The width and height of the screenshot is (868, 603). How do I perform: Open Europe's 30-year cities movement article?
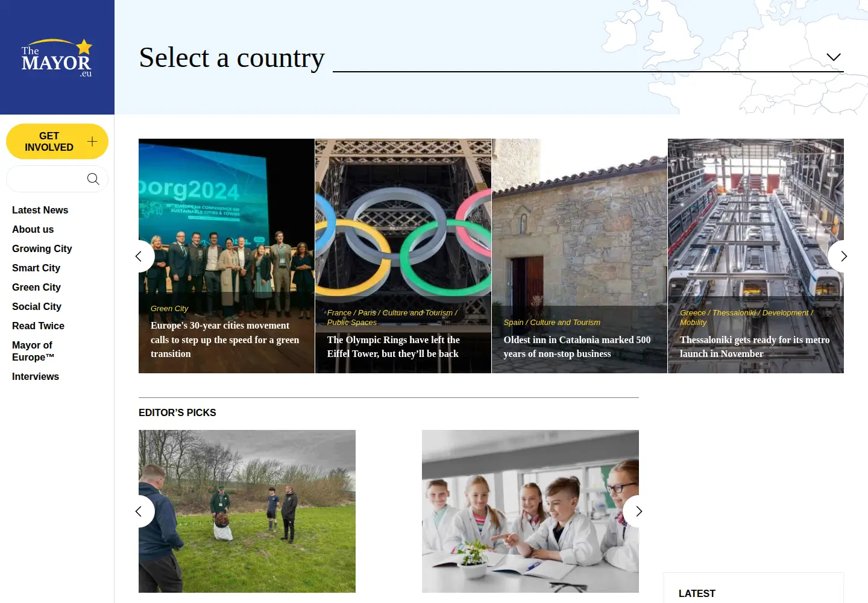pos(225,339)
